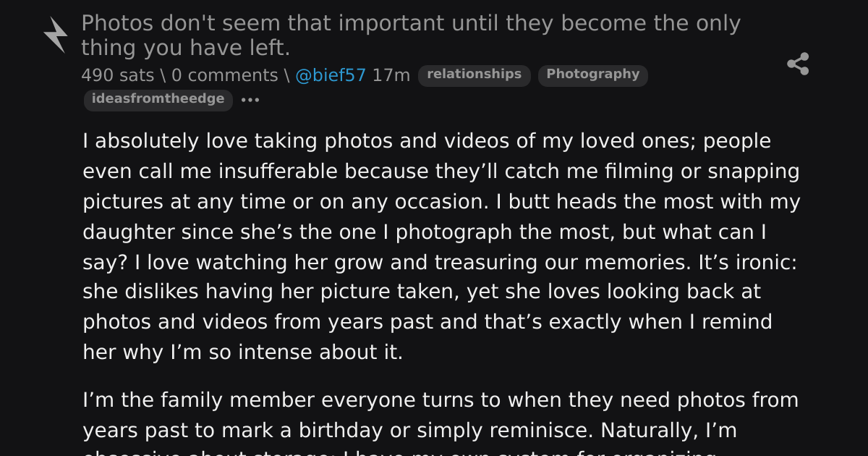Open the three-dot more options menu

[x=250, y=100]
